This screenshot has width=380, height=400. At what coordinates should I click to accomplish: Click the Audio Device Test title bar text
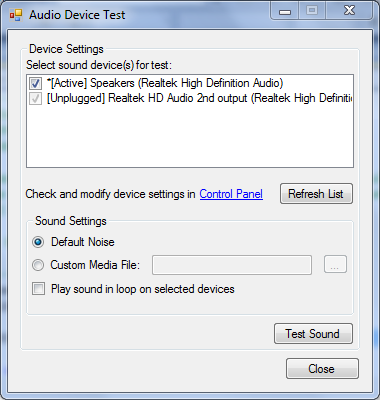[77, 15]
